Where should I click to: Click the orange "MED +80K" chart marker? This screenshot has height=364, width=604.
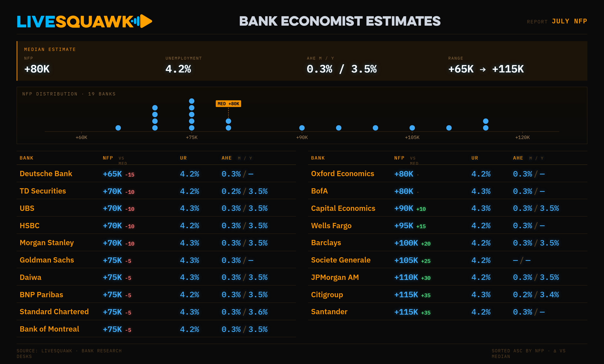228,104
